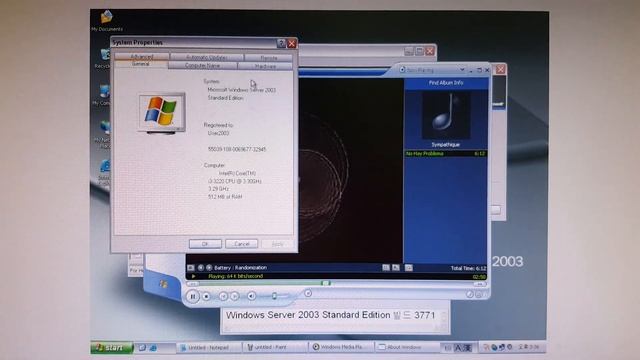The height and width of the screenshot is (360, 640).
Task: Pause playback in Windows Media Player
Action: pos(193,296)
